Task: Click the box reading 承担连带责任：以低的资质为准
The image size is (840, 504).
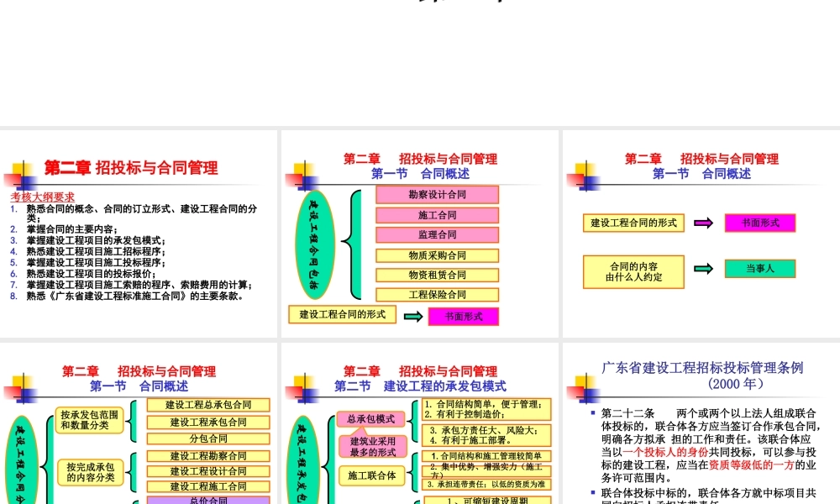Action: [x=486, y=484]
